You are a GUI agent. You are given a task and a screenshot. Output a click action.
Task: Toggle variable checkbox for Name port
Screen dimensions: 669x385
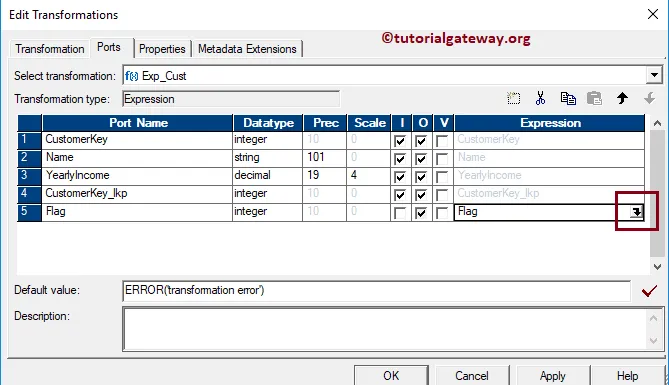coord(442,159)
